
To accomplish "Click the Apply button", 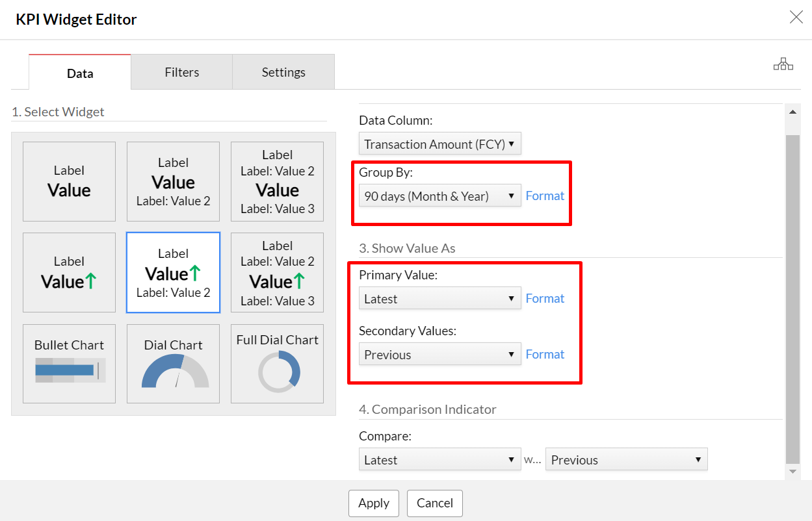I will pos(374,503).
